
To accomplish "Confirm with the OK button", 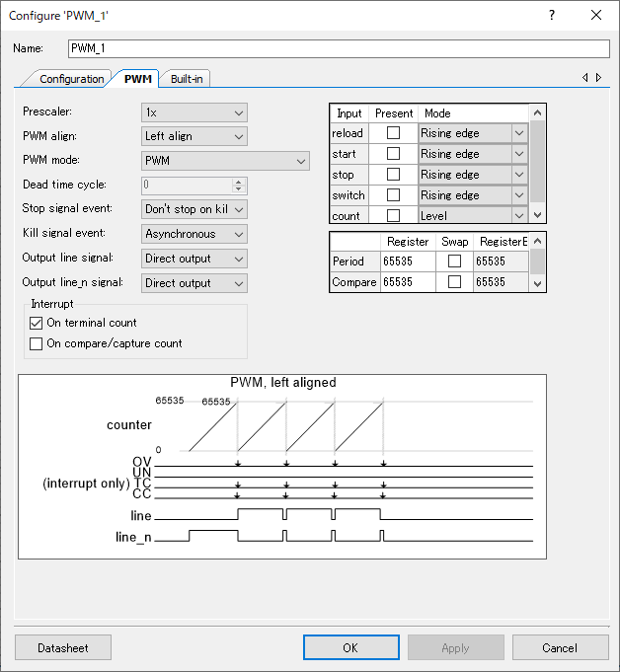I will (351, 647).
